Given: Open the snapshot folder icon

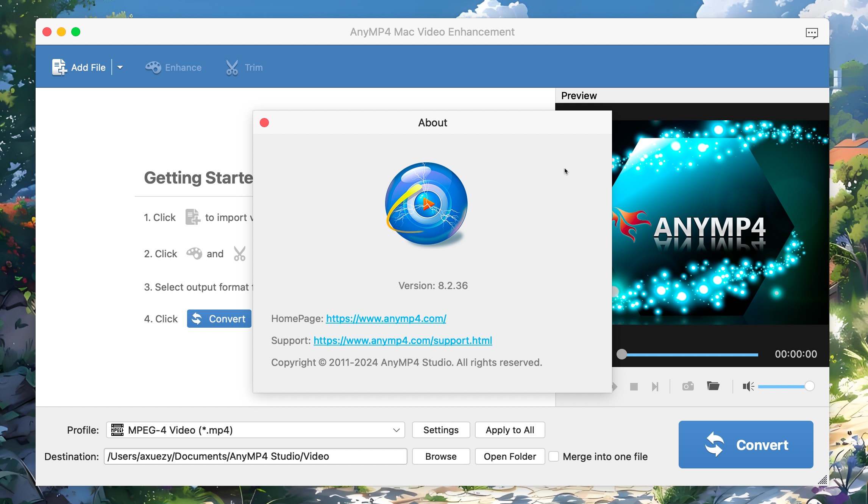Looking at the screenshot, I should pyautogui.click(x=713, y=386).
